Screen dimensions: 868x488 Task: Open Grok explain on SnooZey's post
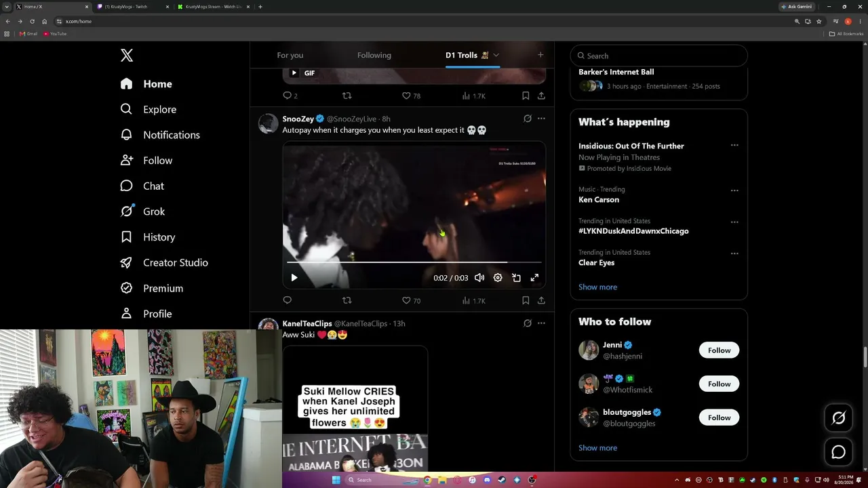point(528,119)
